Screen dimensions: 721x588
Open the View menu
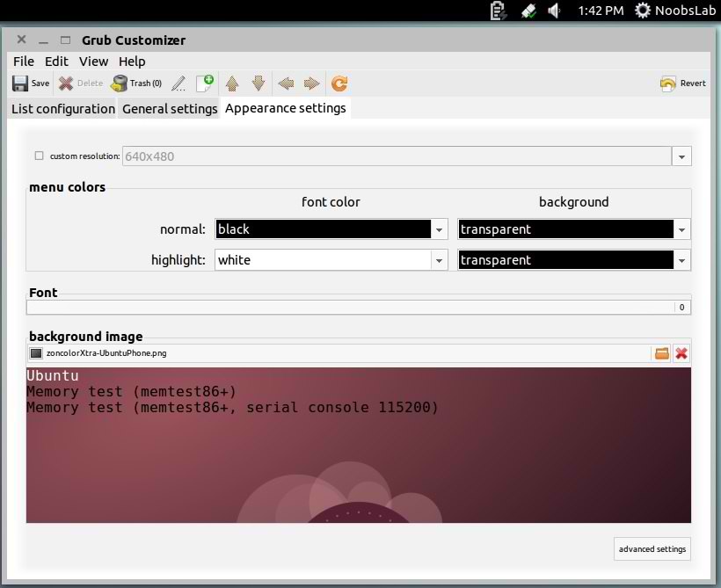[93, 62]
